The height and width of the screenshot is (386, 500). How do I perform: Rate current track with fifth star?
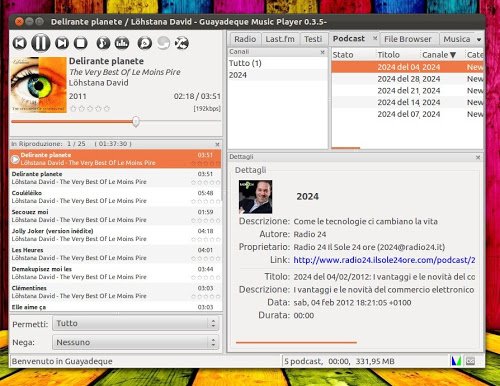pos(107,109)
